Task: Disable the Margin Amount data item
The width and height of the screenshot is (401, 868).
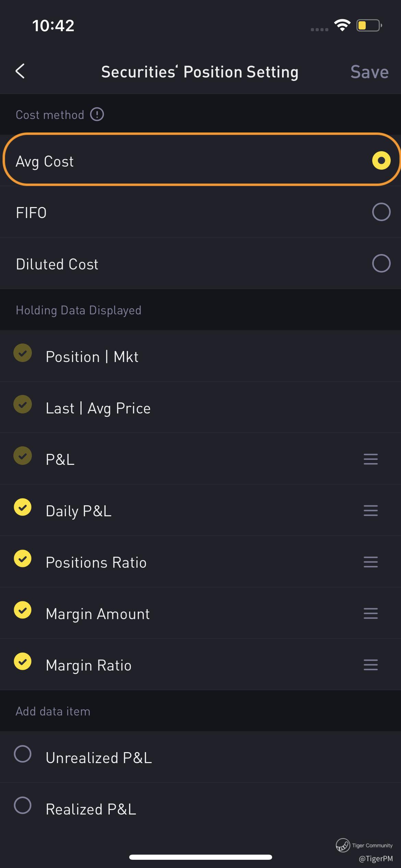Action: coord(23,610)
